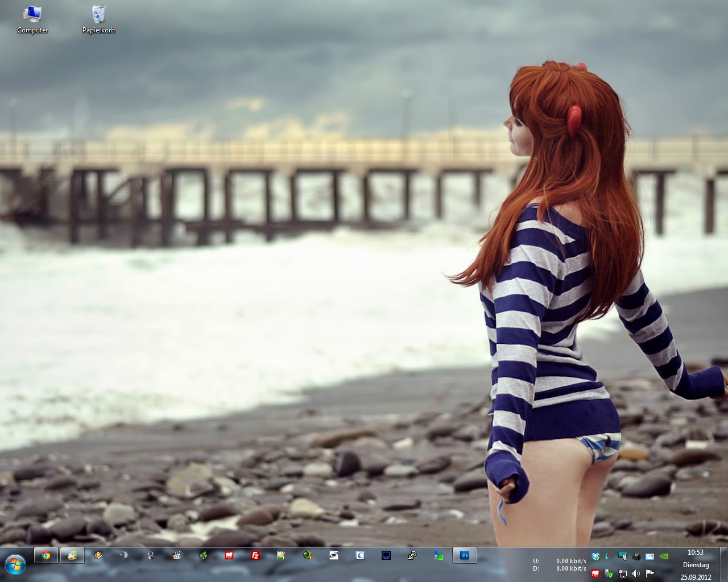
Task: Open the volume speaker tray icon
Action: click(636, 573)
